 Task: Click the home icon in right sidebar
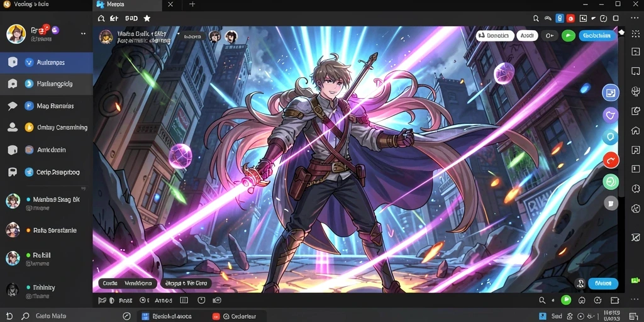click(635, 131)
